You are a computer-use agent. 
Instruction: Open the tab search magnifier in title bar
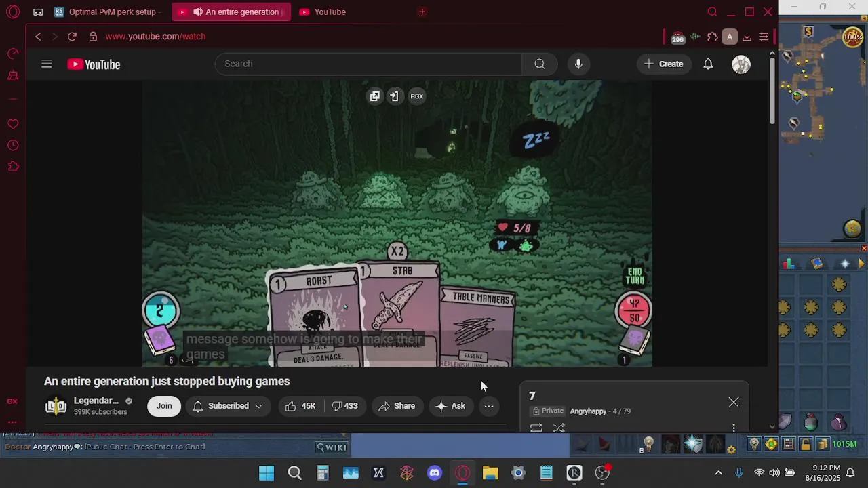pyautogui.click(x=712, y=12)
